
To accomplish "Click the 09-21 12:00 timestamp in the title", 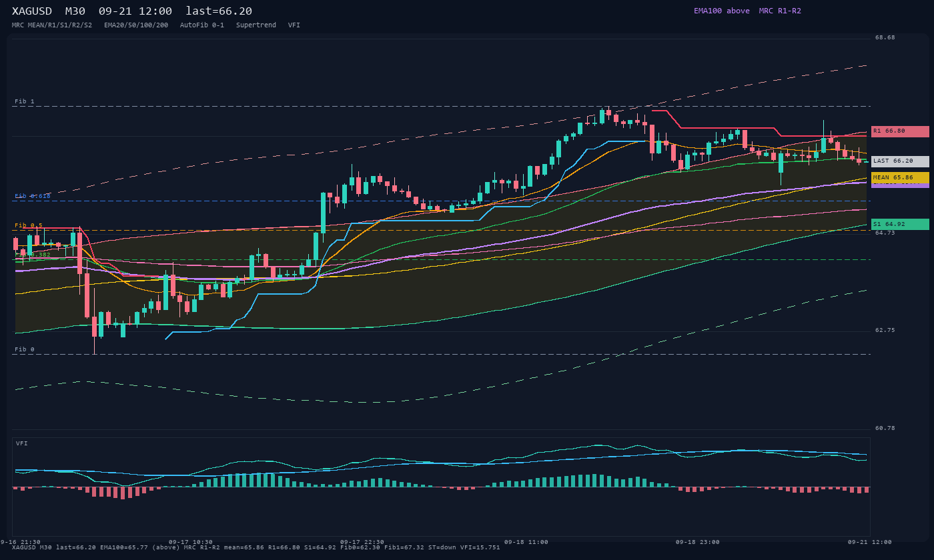I will point(135,11).
